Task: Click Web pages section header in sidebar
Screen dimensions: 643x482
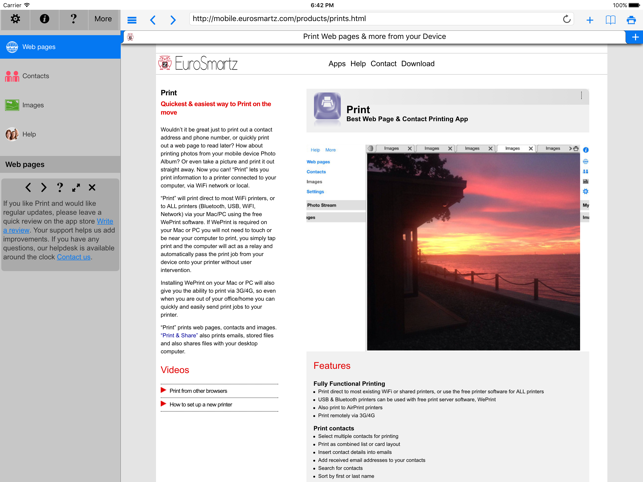Action: pos(60,164)
